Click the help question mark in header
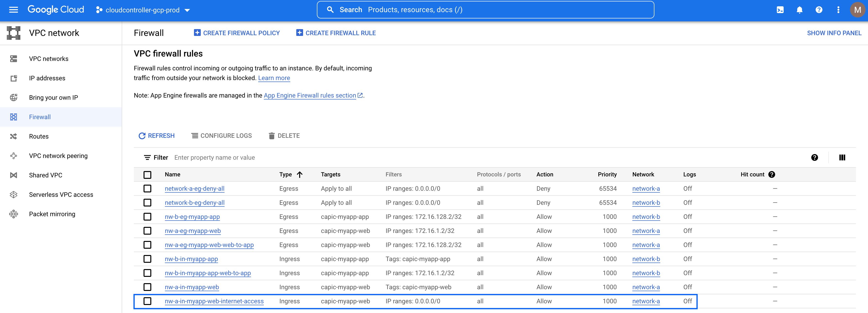This screenshot has height=313, width=868. click(x=819, y=10)
